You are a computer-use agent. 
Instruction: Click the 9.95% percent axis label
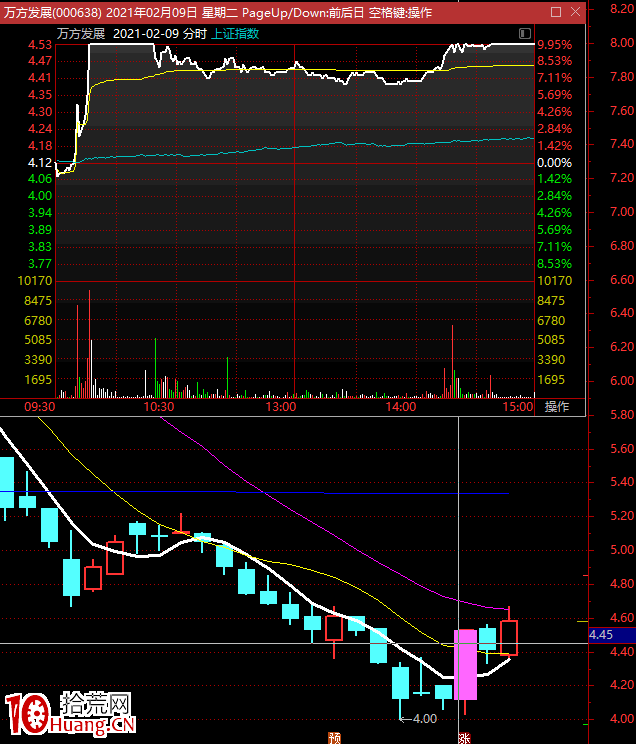point(554,45)
